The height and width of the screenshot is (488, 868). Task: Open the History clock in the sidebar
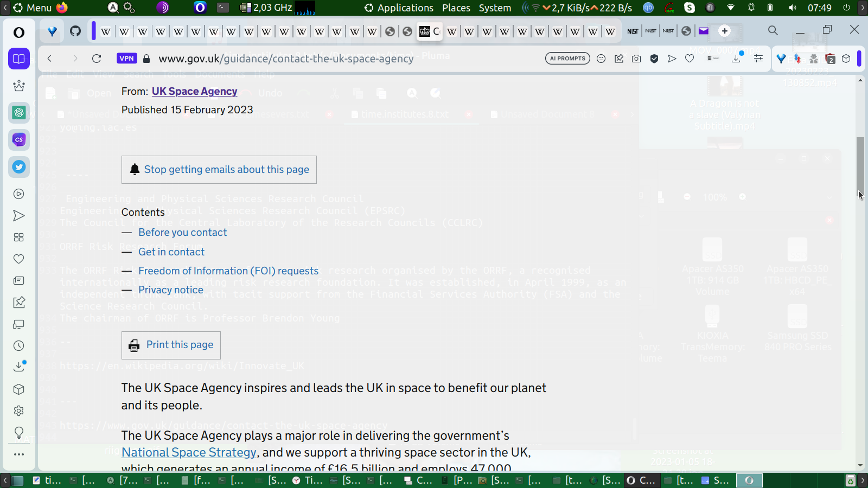(19, 346)
